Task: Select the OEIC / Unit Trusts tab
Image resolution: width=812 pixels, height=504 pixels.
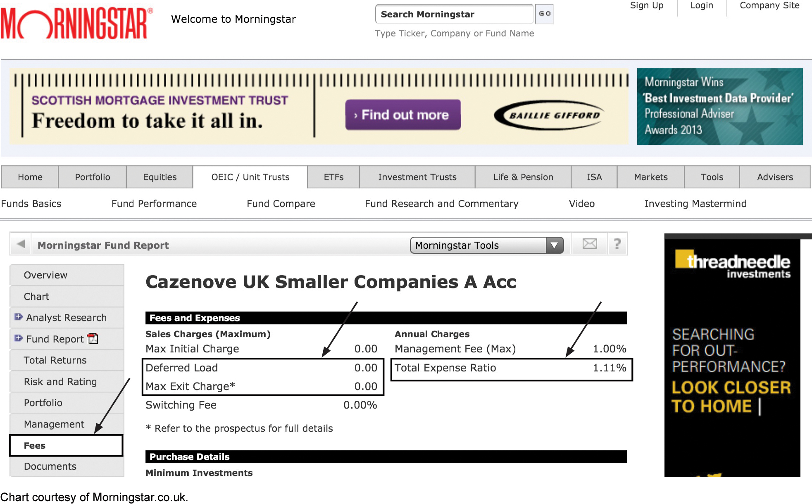Action: [x=250, y=177]
